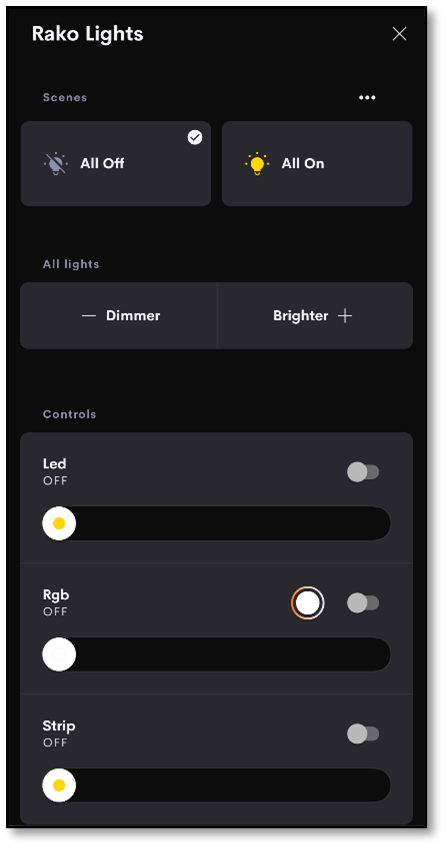
Task: Open the Rgb color picker circle
Action: click(308, 603)
